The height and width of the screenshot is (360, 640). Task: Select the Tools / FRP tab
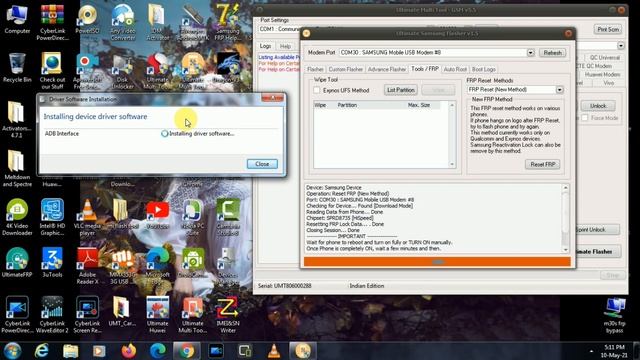pos(424,69)
